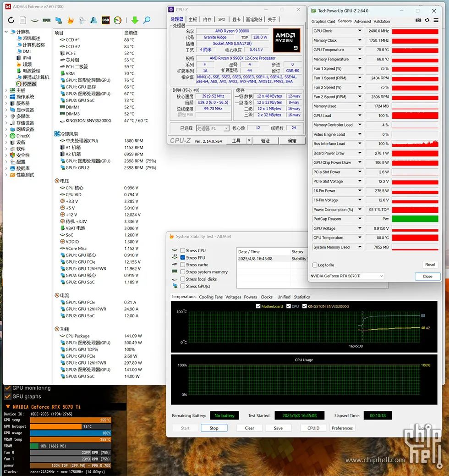Click the DirectX tree node icon
This screenshot has height=476, width=449.
pyautogui.click(x=12, y=136)
